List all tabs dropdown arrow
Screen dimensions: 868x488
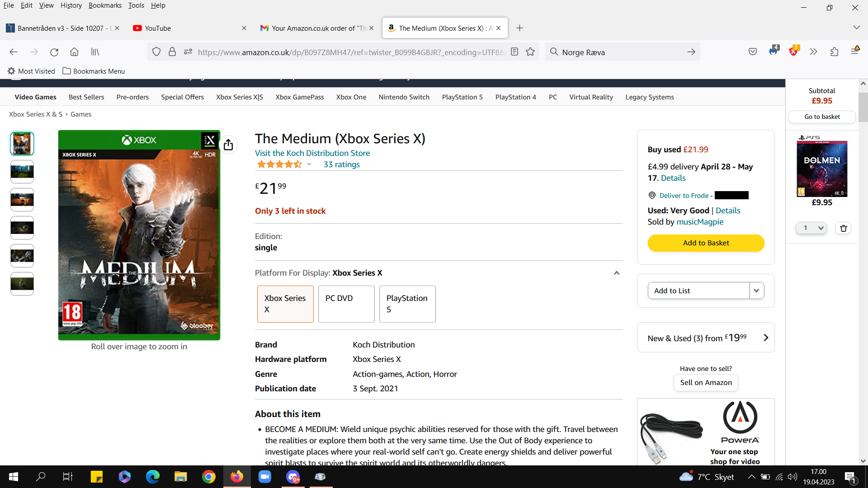pos(856,28)
